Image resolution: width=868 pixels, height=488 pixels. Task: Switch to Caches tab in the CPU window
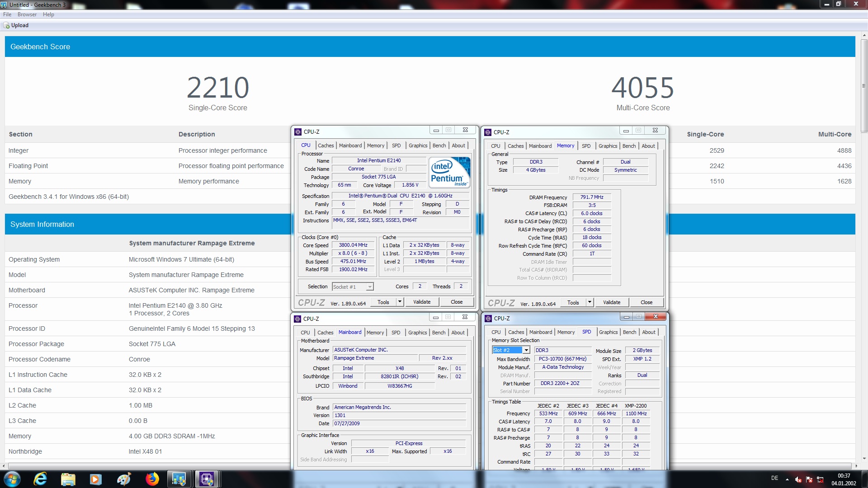[x=325, y=145]
